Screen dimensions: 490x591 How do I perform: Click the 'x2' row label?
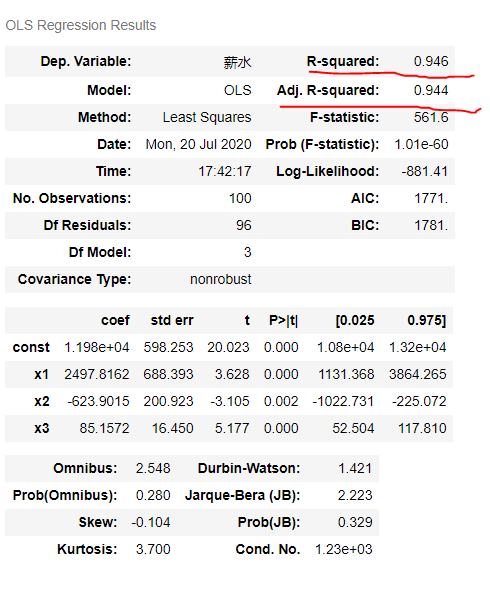pyautogui.click(x=41, y=401)
